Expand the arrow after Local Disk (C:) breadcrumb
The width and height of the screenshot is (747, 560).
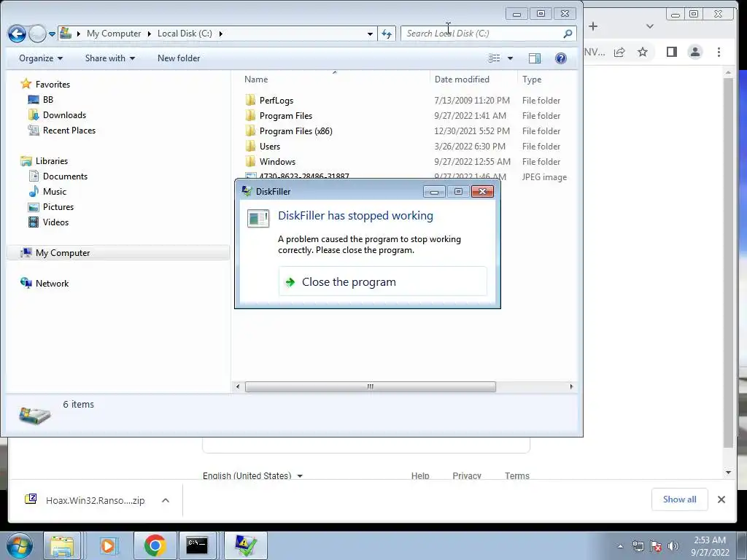pyautogui.click(x=220, y=34)
